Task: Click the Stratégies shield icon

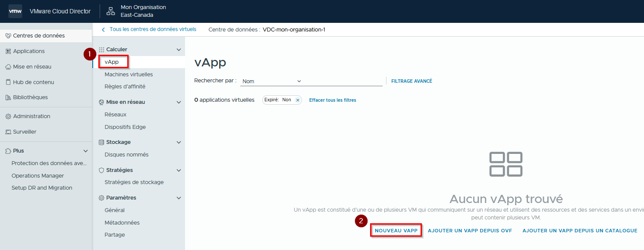Action: [102, 170]
